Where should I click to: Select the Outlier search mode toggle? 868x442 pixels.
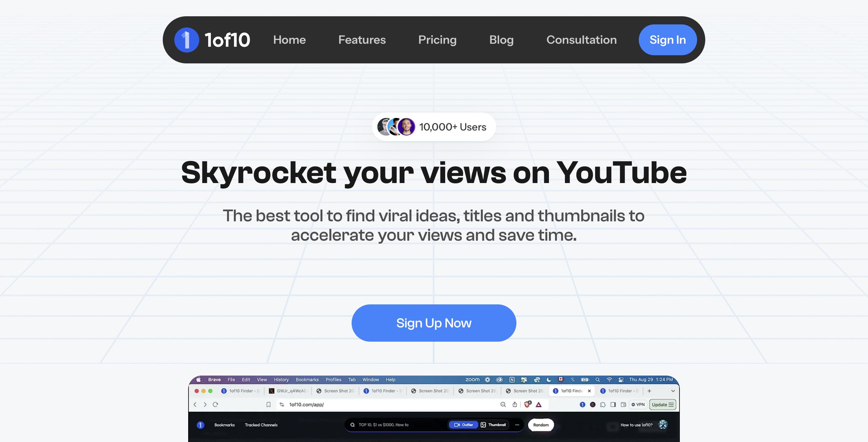click(x=463, y=425)
